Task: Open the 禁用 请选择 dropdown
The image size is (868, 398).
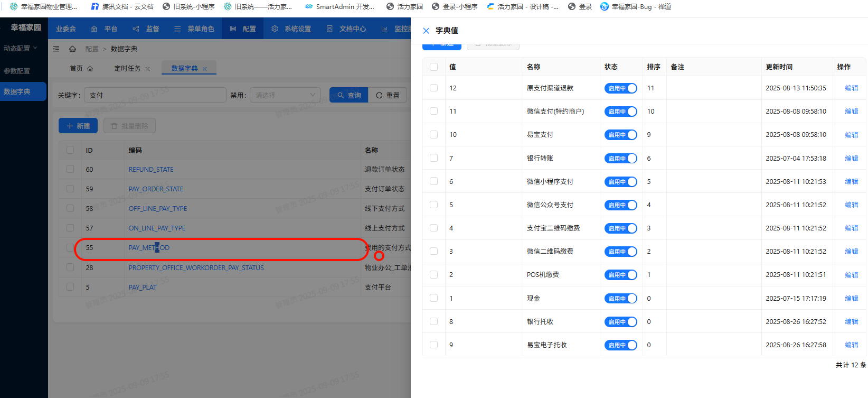Action: tap(285, 95)
